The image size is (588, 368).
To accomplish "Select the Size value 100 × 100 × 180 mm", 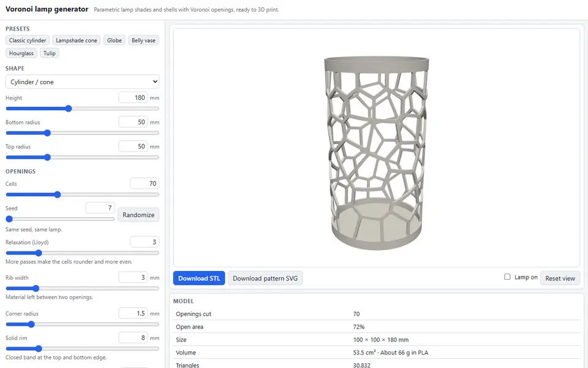I will pyautogui.click(x=380, y=339).
